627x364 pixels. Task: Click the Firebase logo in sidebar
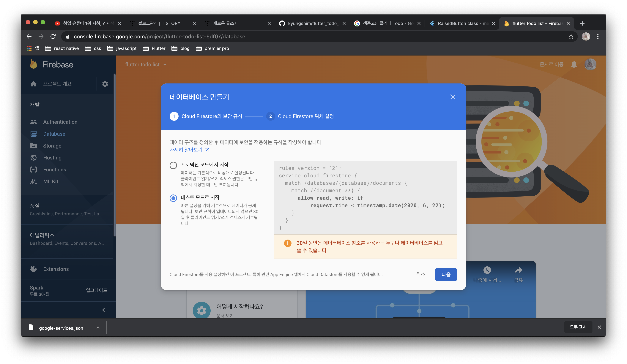34,64
